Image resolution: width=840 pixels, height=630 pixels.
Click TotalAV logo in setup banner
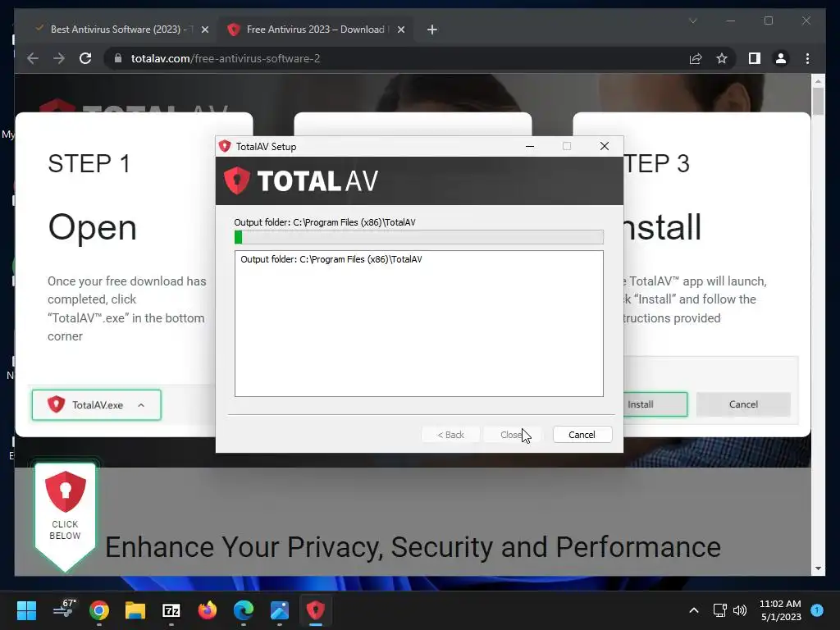(x=301, y=180)
